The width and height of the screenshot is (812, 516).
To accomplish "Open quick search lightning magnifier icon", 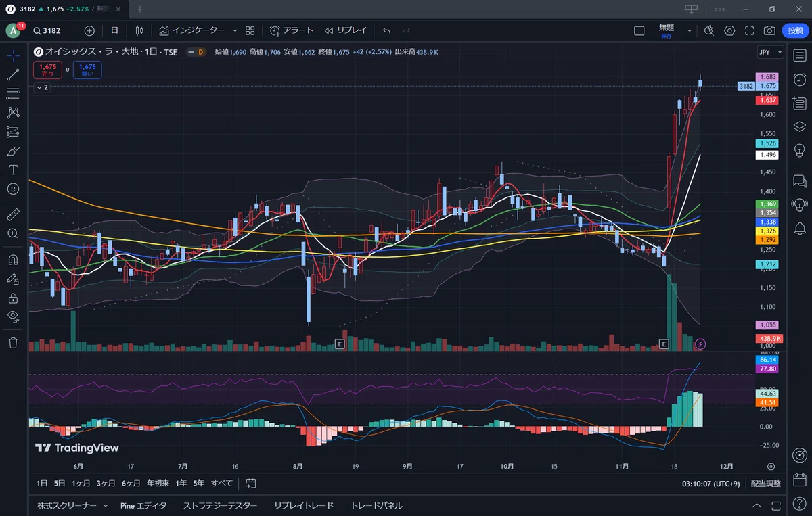I will pyautogui.click(x=709, y=30).
